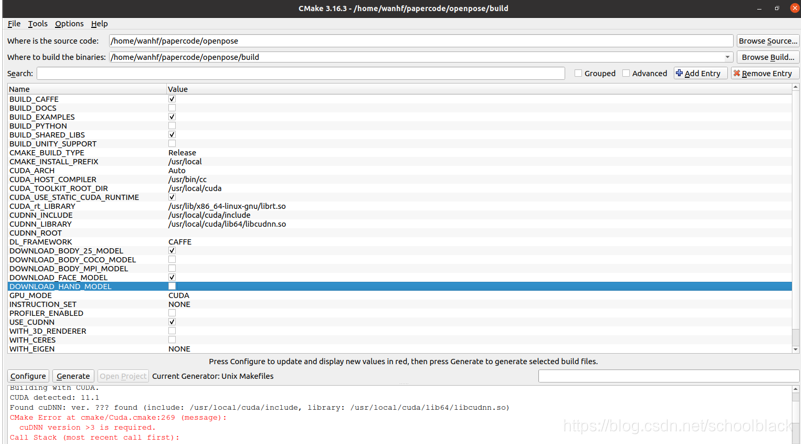Click the Add Entry plus icon
This screenshot has height=444, width=802.
pyautogui.click(x=679, y=73)
